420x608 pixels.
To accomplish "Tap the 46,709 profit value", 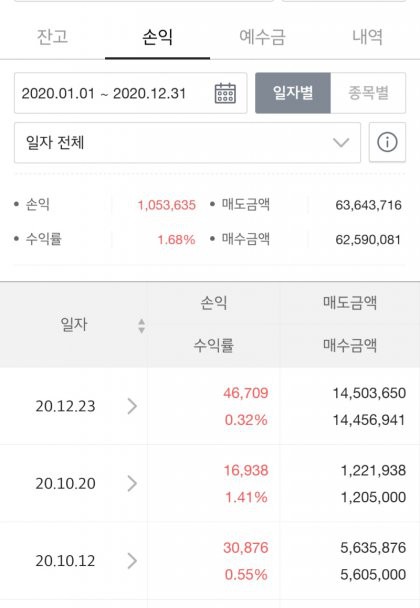I will (245, 393).
